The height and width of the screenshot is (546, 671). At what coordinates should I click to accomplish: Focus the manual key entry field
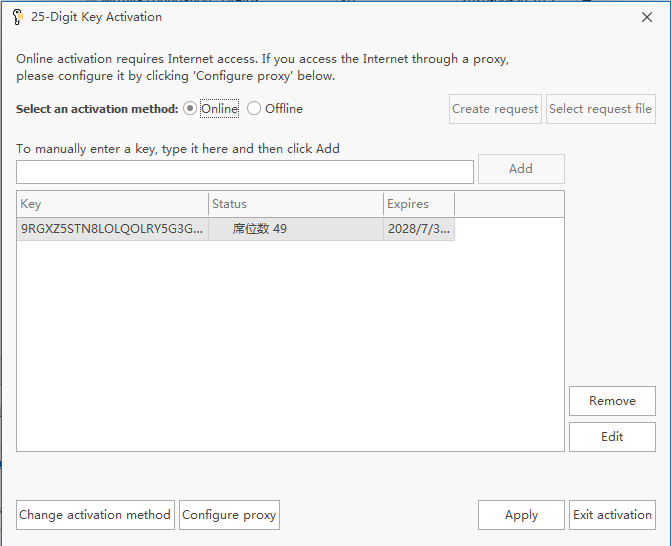[245, 172]
